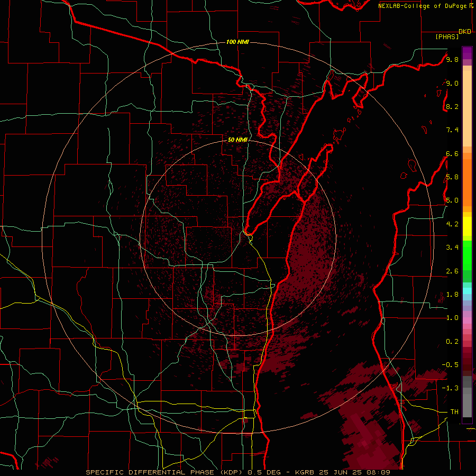Click the 7.4 scale value
The image size is (476, 476).
click(x=452, y=130)
